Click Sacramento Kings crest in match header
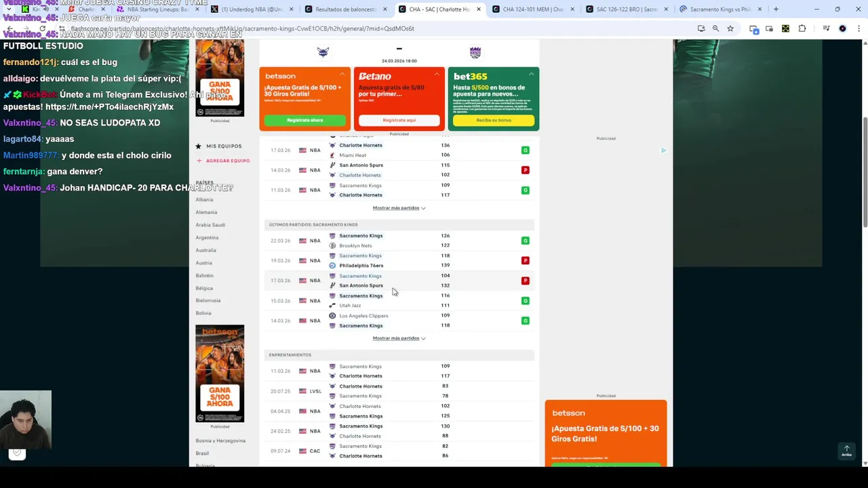 click(475, 52)
